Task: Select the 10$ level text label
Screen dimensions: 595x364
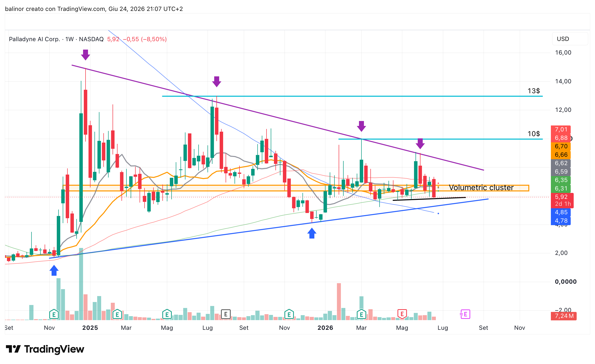Action: coord(534,134)
